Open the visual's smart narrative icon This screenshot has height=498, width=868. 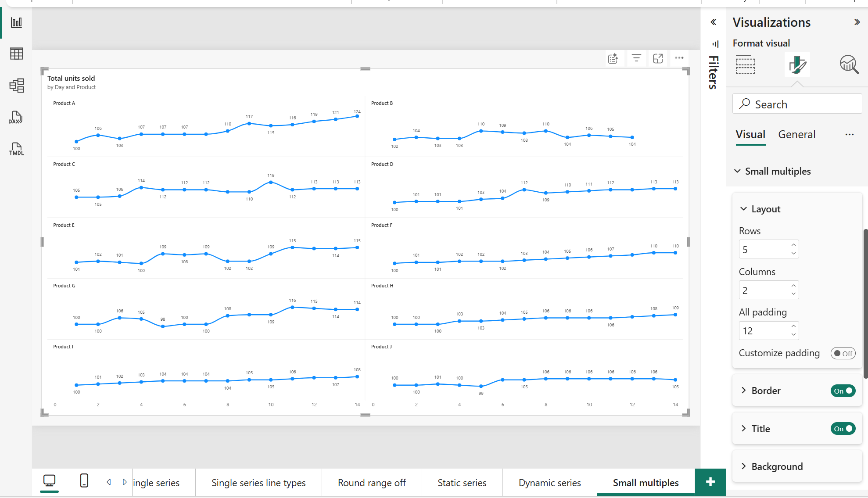click(x=614, y=58)
